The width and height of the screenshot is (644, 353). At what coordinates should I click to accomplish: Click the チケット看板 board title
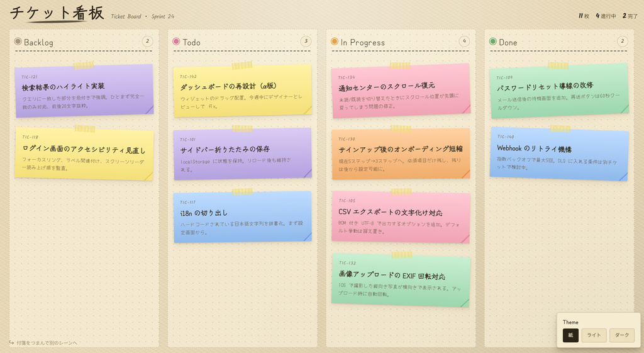pyautogui.click(x=57, y=14)
